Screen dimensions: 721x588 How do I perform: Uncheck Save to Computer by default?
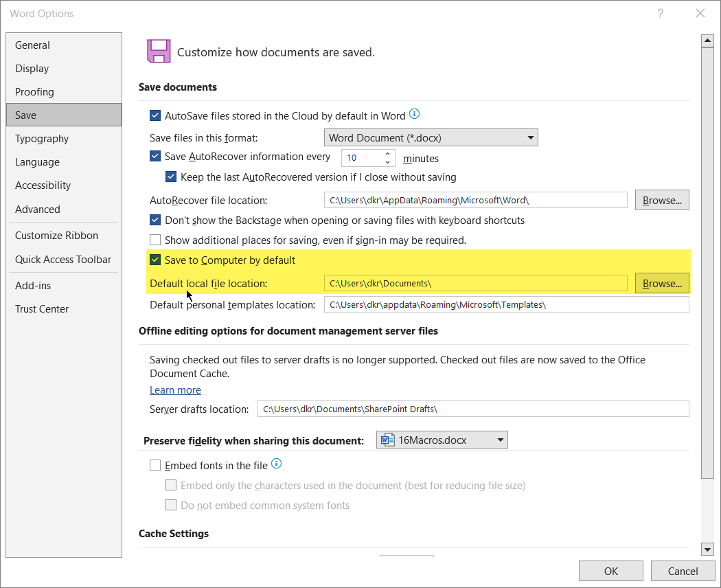coord(155,260)
